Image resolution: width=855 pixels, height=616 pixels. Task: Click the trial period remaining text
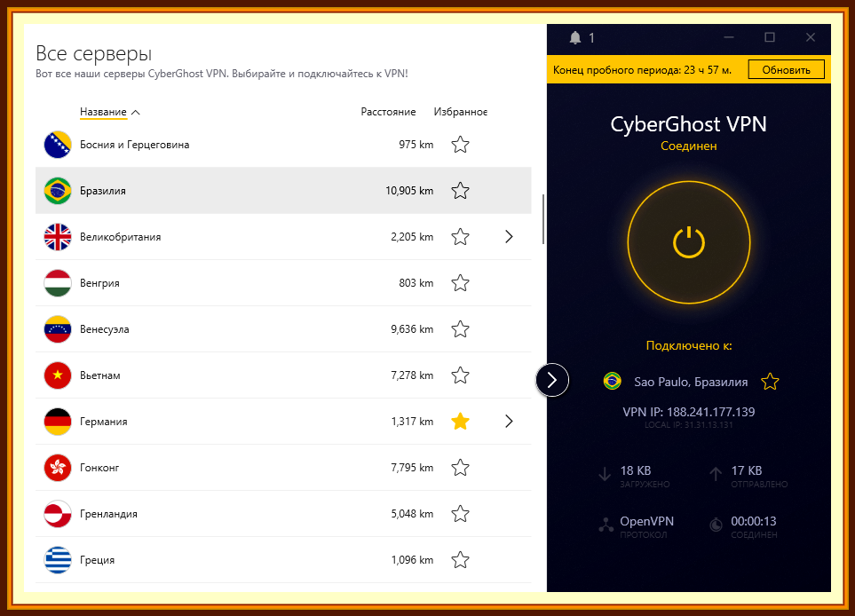click(642, 70)
